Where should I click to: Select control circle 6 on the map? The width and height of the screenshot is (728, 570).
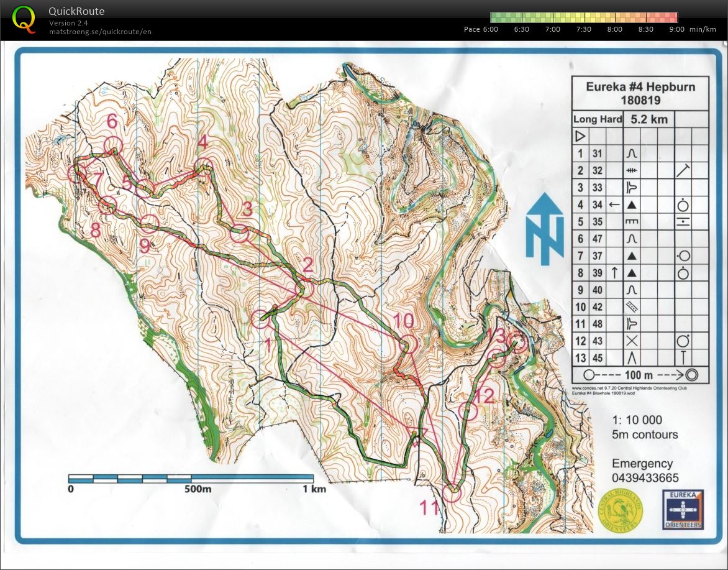point(112,145)
